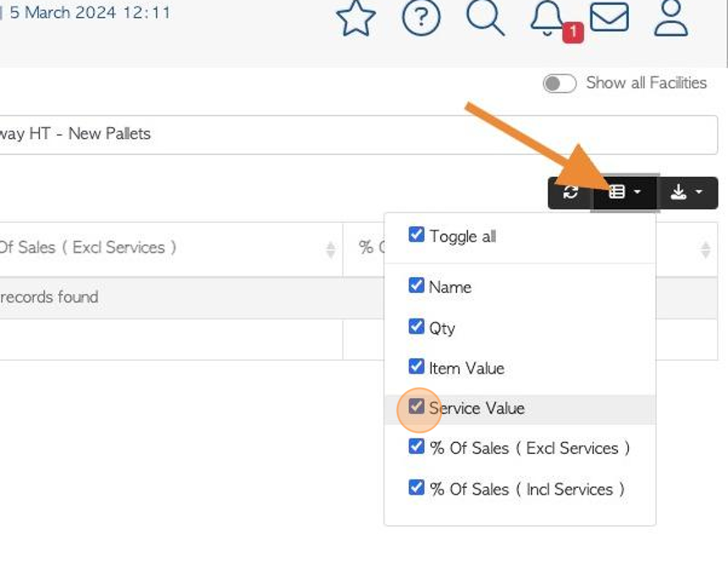The width and height of the screenshot is (728, 581).
Task: Open the help question mark icon
Action: (421, 18)
